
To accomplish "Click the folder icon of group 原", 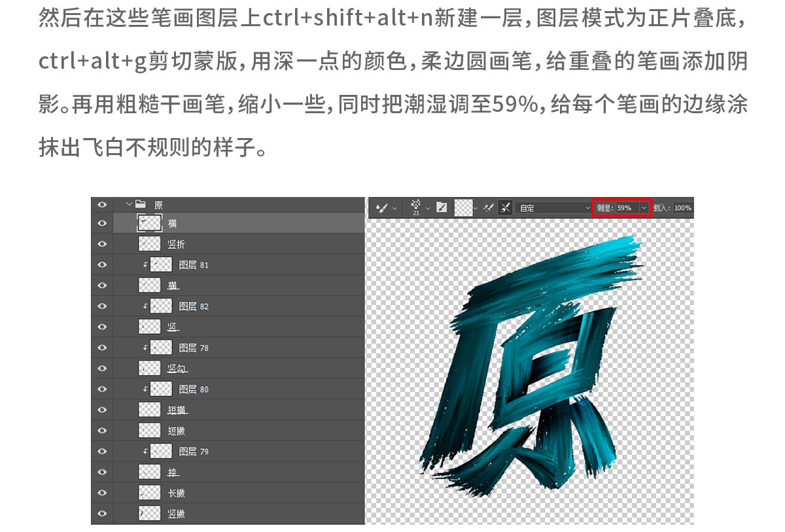I will [x=140, y=205].
